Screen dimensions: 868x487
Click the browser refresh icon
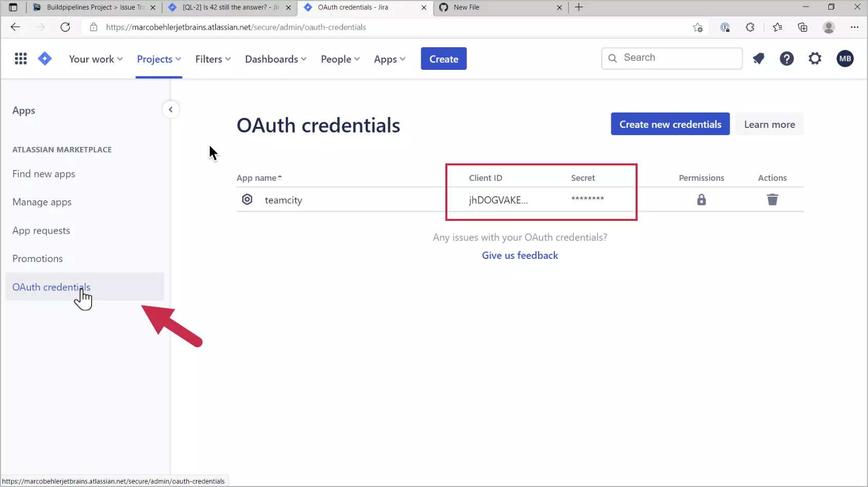click(x=65, y=27)
